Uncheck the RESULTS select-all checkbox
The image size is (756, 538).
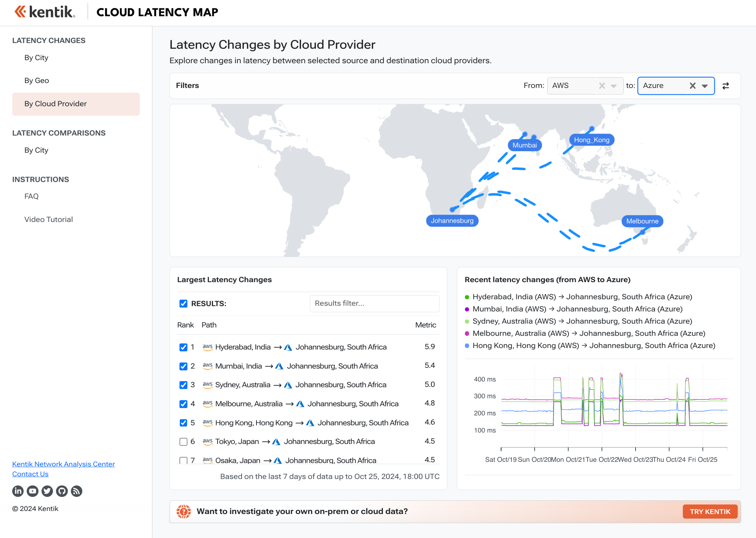(183, 303)
